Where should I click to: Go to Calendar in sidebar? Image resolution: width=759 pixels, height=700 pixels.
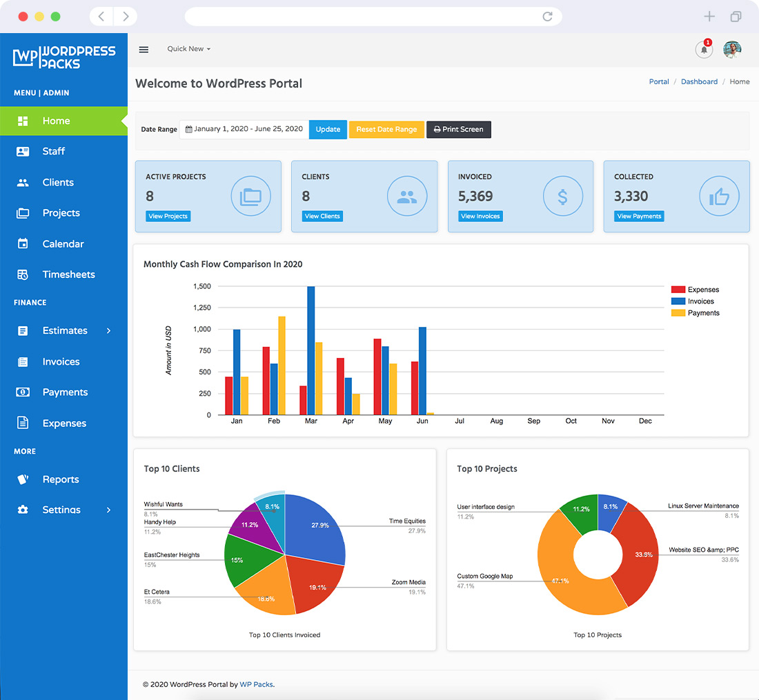tap(63, 244)
